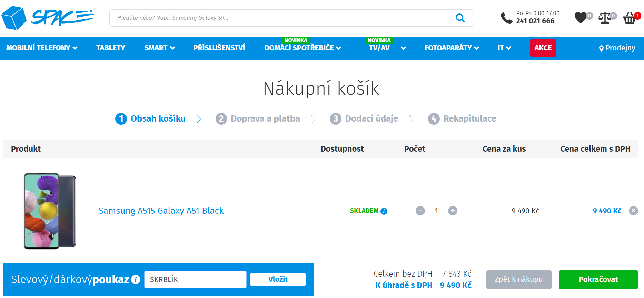
Task: Click the Zpět k nákupu button
Action: point(519,279)
